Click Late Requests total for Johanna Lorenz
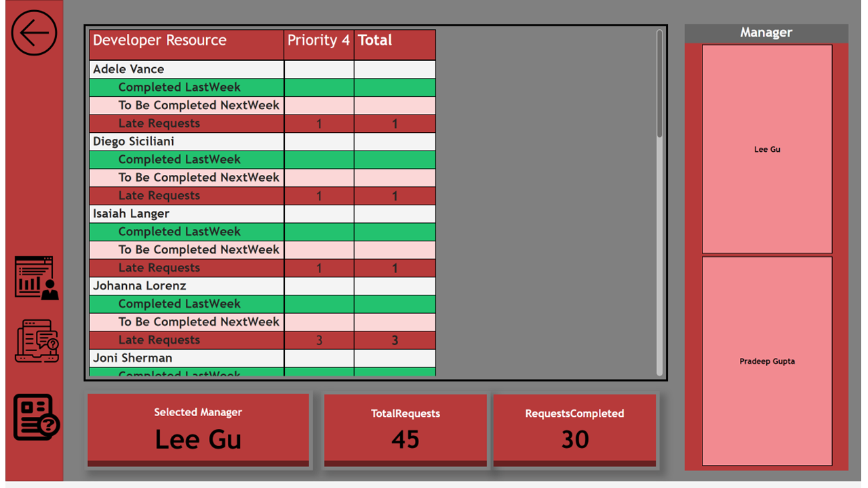Image resolution: width=868 pixels, height=488 pixels. pyautogui.click(x=395, y=340)
